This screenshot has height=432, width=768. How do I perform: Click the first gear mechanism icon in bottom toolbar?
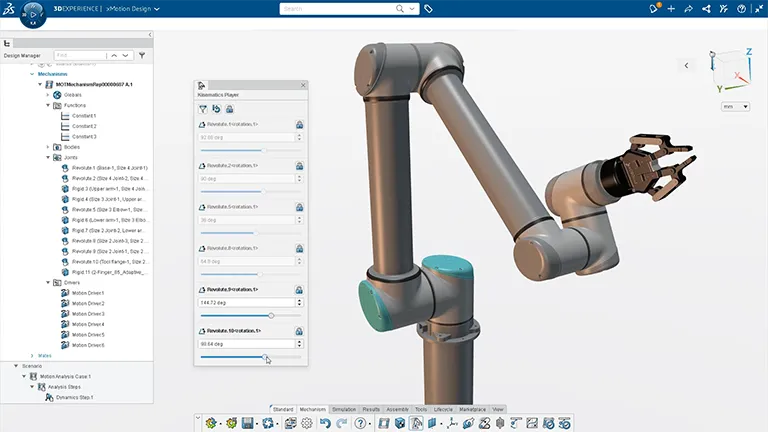click(211, 423)
